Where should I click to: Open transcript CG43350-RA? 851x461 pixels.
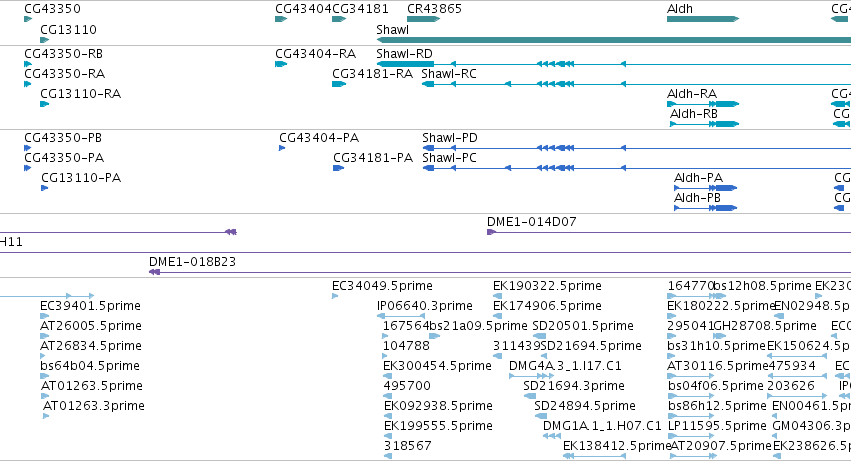click(x=65, y=74)
